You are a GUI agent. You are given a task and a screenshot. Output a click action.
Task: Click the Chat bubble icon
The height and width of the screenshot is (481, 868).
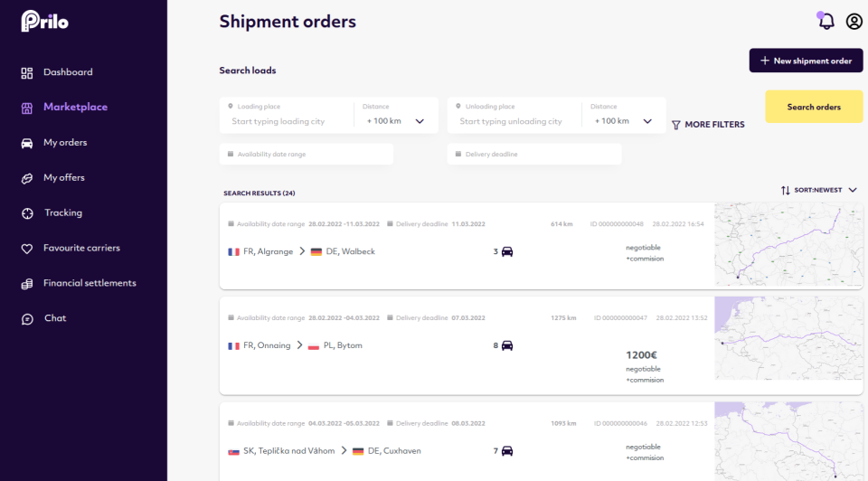(x=27, y=318)
